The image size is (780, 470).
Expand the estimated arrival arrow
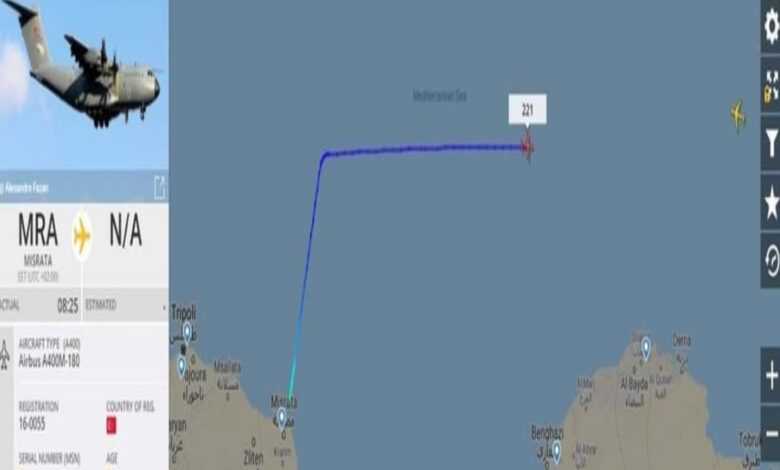point(164,307)
